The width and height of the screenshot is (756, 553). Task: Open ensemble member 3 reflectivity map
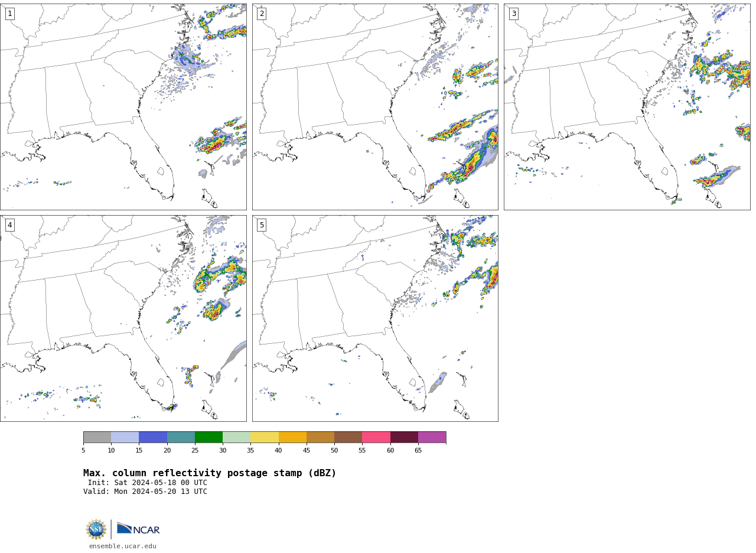627,107
